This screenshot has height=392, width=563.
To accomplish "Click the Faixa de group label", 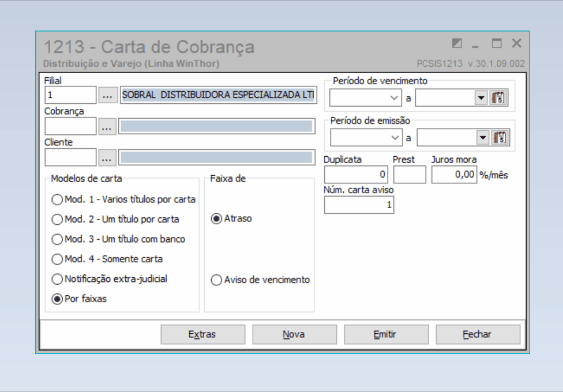I will pyautogui.click(x=228, y=178).
